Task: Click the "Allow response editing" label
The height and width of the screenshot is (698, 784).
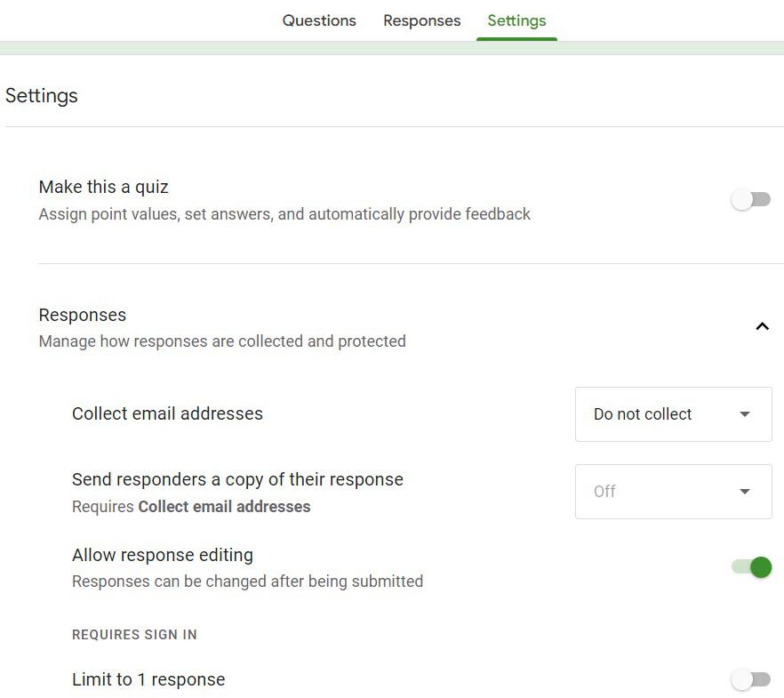Action: [x=163, y=555]
